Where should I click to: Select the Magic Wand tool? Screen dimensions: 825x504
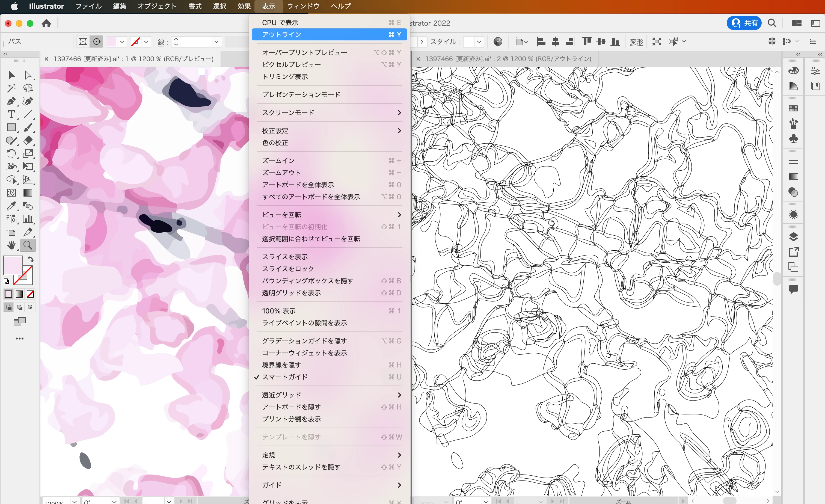coord(11,88)
